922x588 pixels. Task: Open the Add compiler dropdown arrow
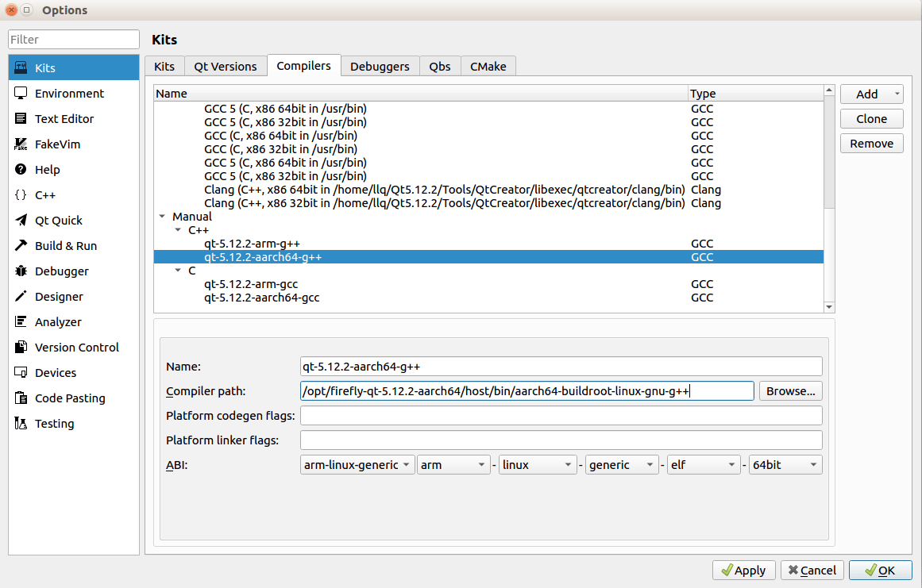[897, 94]
